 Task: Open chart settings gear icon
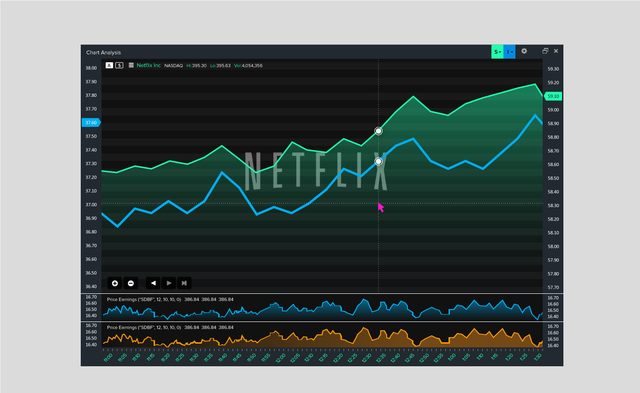[524, 51]
